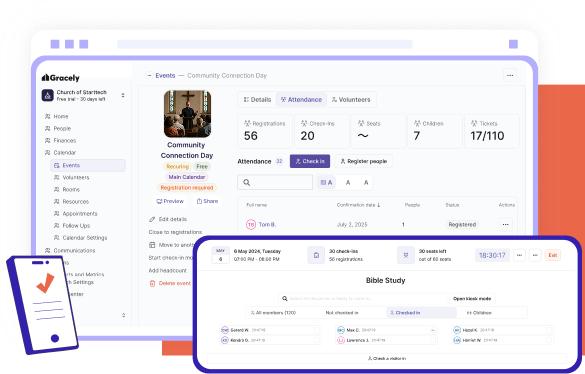Screen dimensions: 585x374
Task: Click the Tom B. avatar circle
Action: click(251, 224)
